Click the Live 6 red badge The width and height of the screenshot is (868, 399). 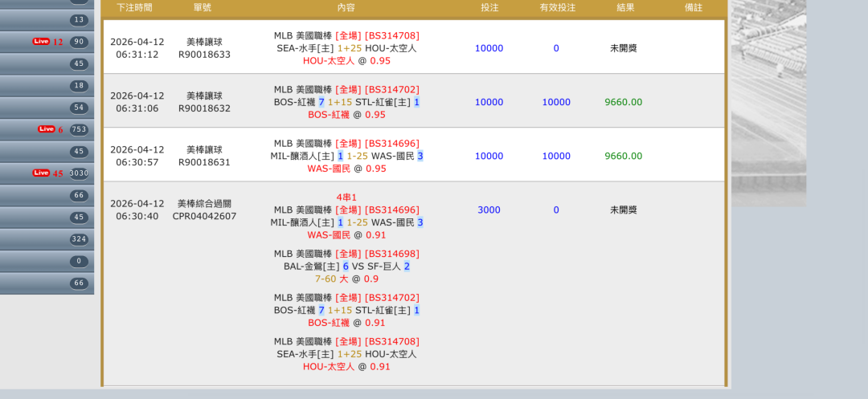pyautogui.click(x=50, y=129)
